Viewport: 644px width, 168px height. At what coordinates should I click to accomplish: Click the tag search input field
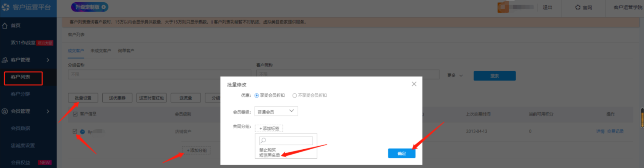pos(286,141)
